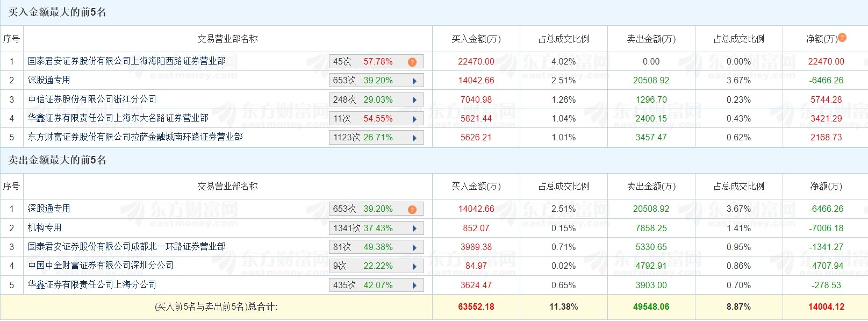Image resolution: width=868 pixels, height=321 pixels.
Task: Open 深股通专用 link in the sell table
Action: click(x=49, y=209)
